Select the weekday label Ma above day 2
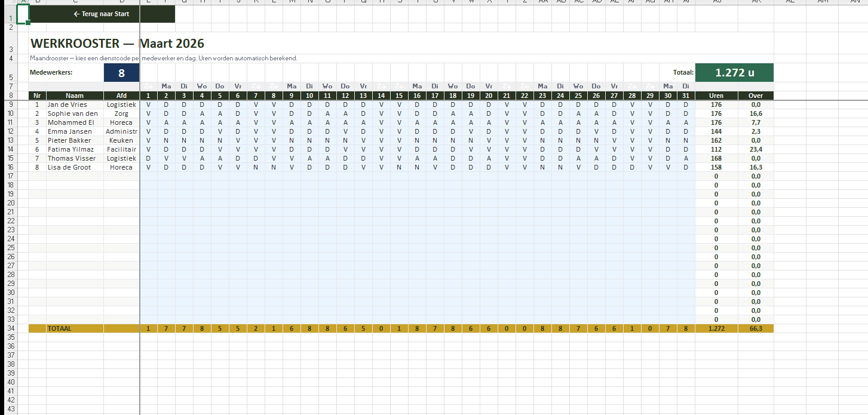This screenshot has height=415, width=868. [165, 85]
